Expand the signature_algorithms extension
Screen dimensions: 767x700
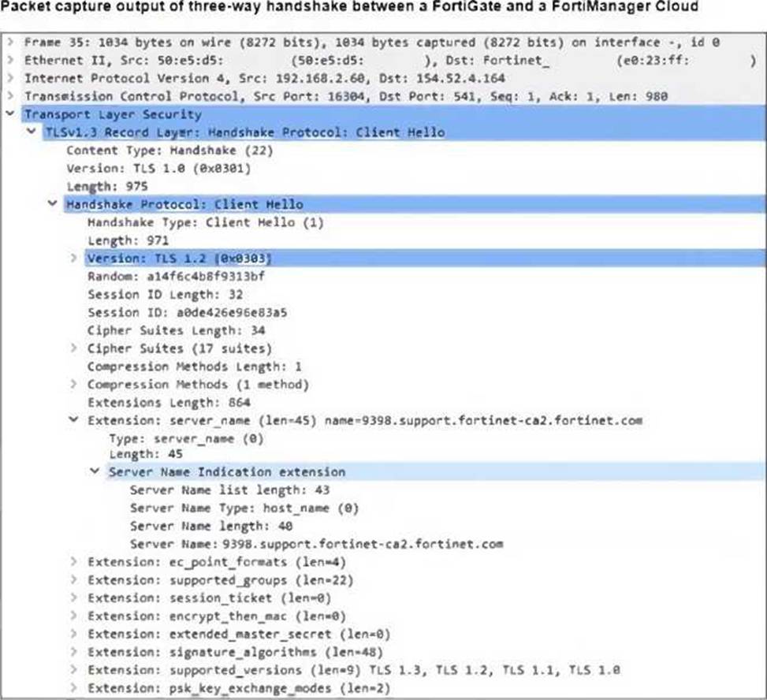click(73, 652)
